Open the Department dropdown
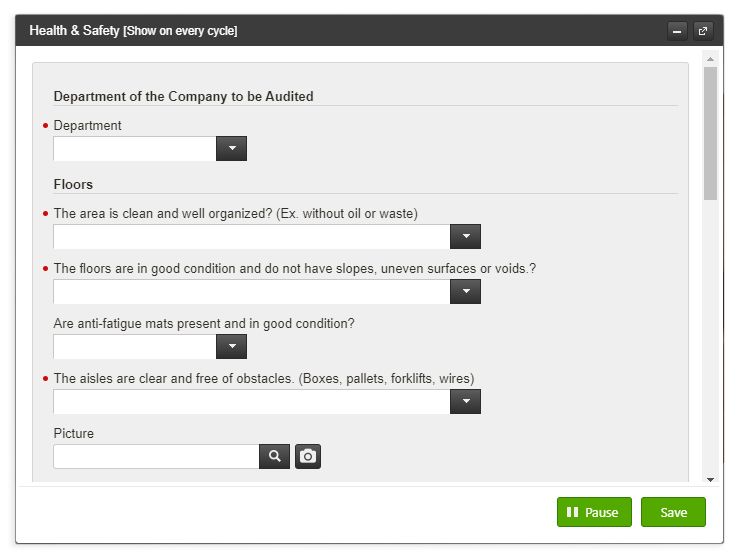This screenshot has height=560, width=740. (231, 149)
